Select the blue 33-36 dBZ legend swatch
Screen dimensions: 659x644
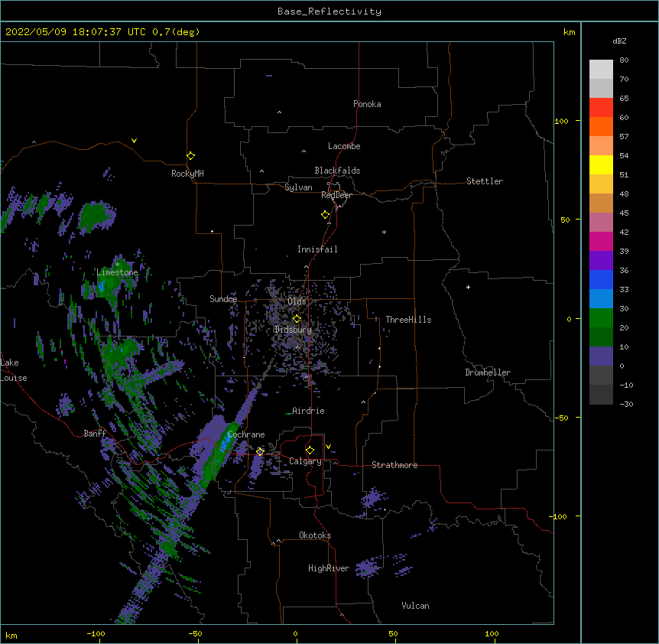(601, 279)
